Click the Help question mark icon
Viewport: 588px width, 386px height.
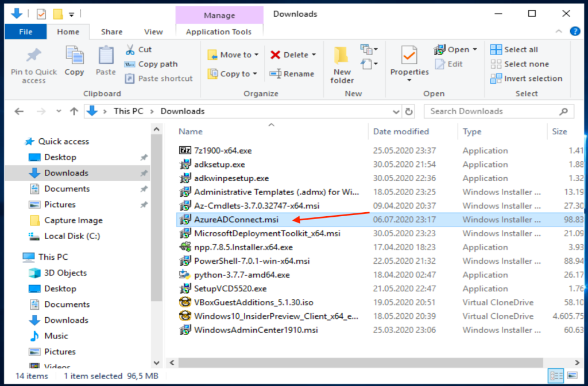[x=575, y=32]
